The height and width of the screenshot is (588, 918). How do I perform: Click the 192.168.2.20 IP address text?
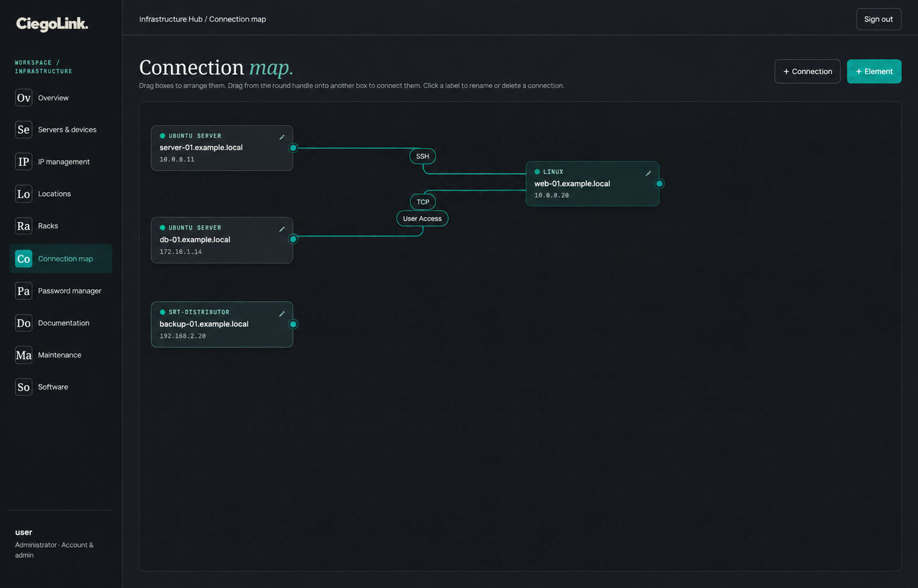click(183, 336)
